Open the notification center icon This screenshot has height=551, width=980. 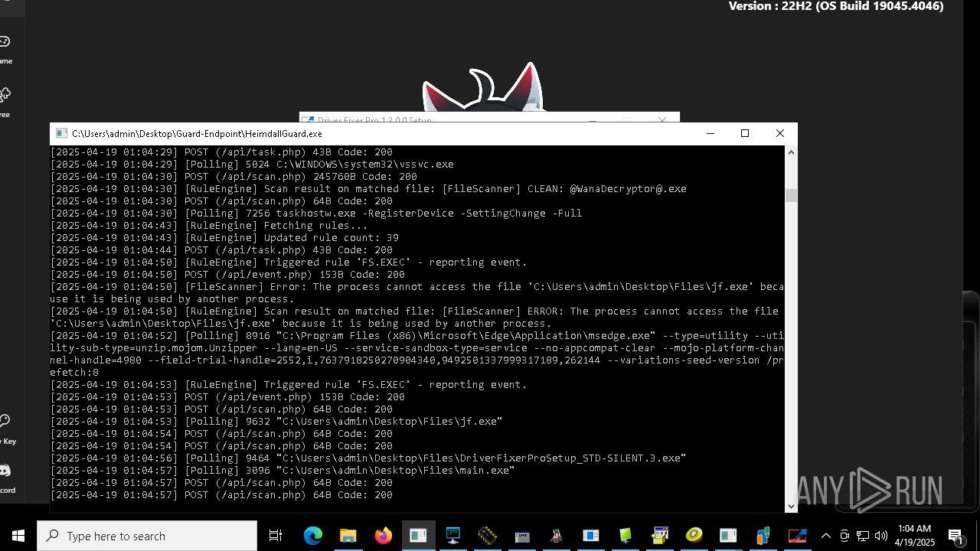[x=956, y=536]
